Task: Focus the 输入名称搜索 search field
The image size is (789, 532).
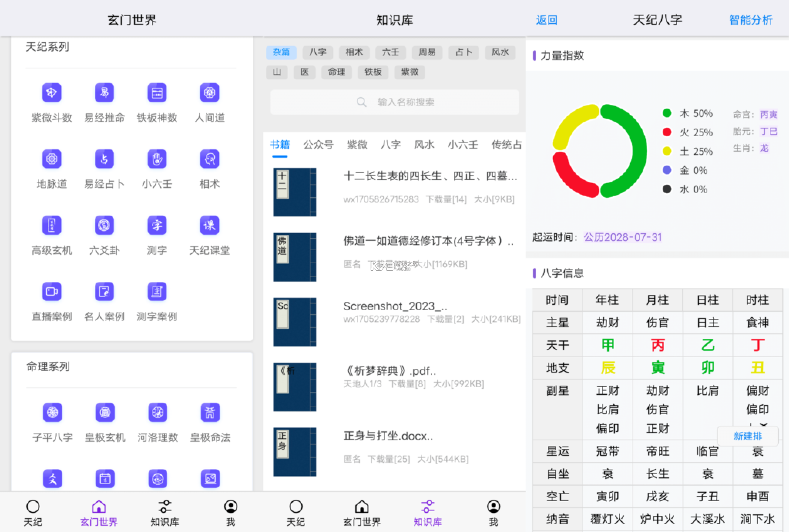Action: pyautogui.click(x=395, y=102)
